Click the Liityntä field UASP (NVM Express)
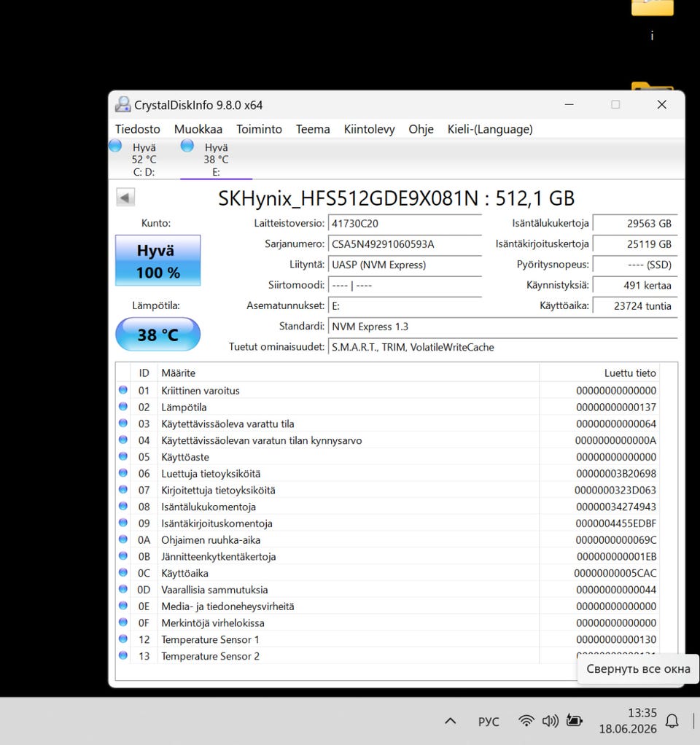700x745 pixels. tap(405, 265)
